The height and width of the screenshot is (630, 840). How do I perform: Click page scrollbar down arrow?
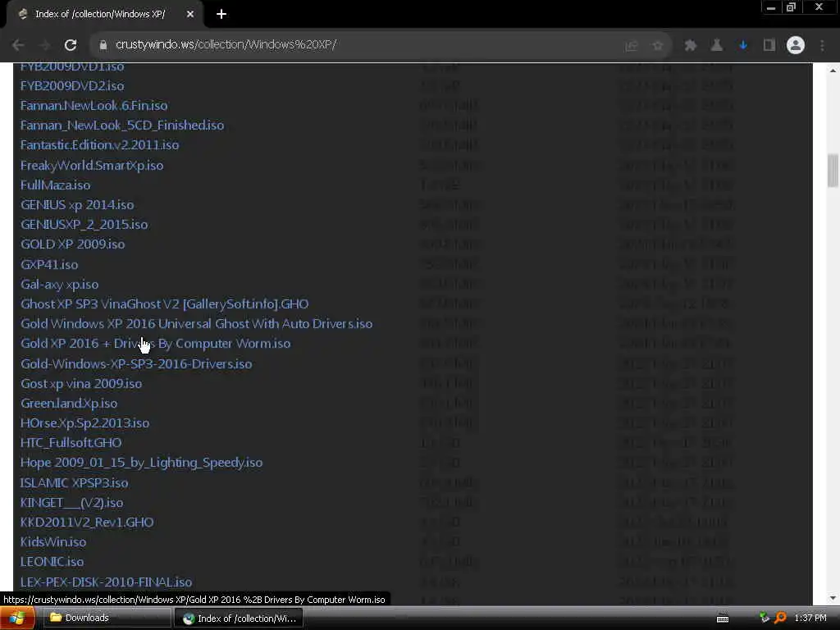833,597
